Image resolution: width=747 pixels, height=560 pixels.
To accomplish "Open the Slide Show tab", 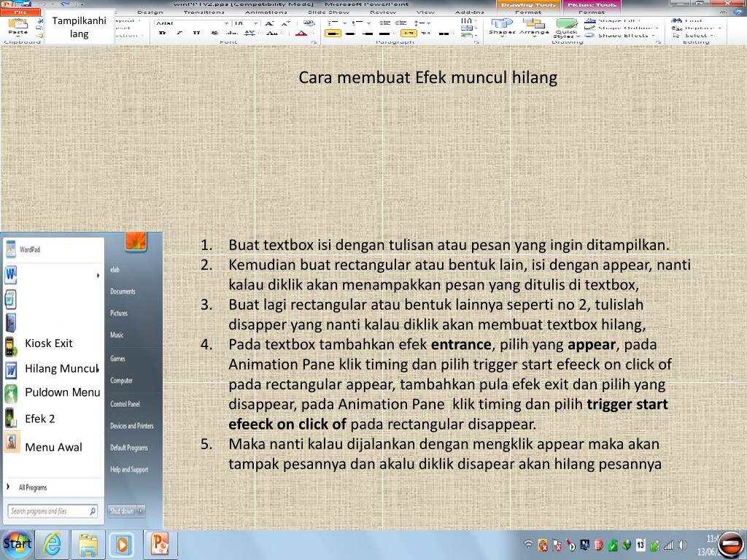I will point(329,12).
